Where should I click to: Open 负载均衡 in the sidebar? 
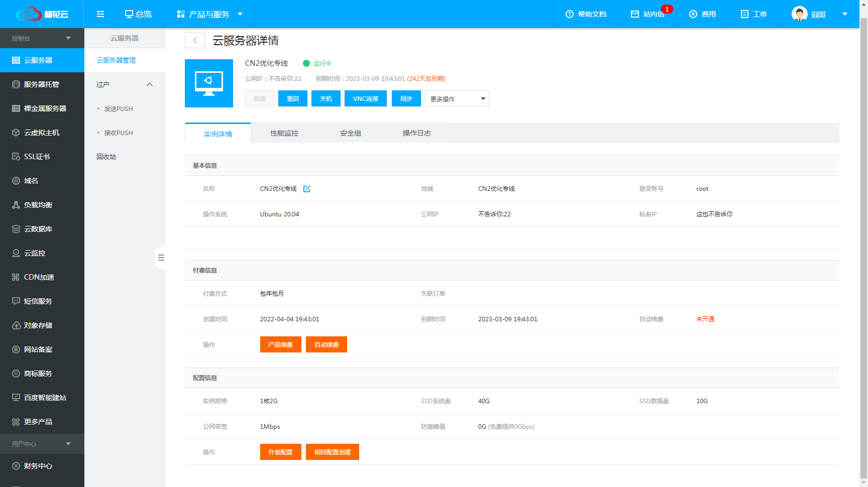pos(42,205)
